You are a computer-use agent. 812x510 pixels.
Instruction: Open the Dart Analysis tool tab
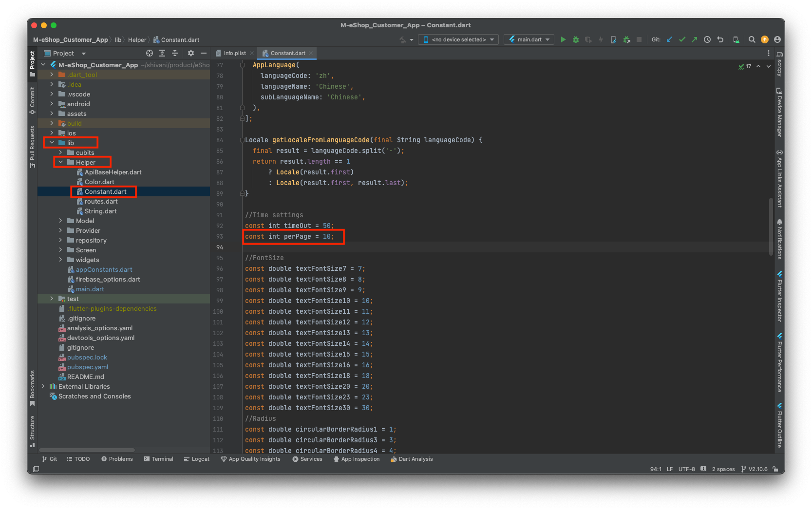coord(412,459)
